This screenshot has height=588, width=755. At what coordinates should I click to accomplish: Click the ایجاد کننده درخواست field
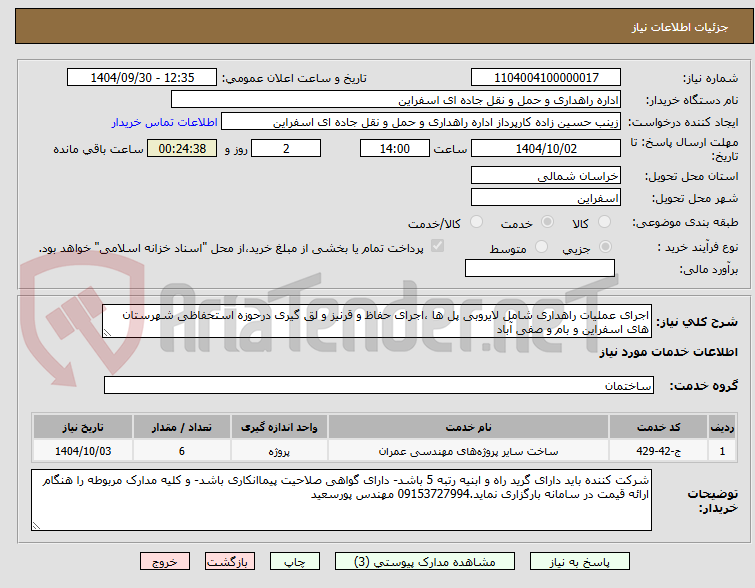(421, 121)
